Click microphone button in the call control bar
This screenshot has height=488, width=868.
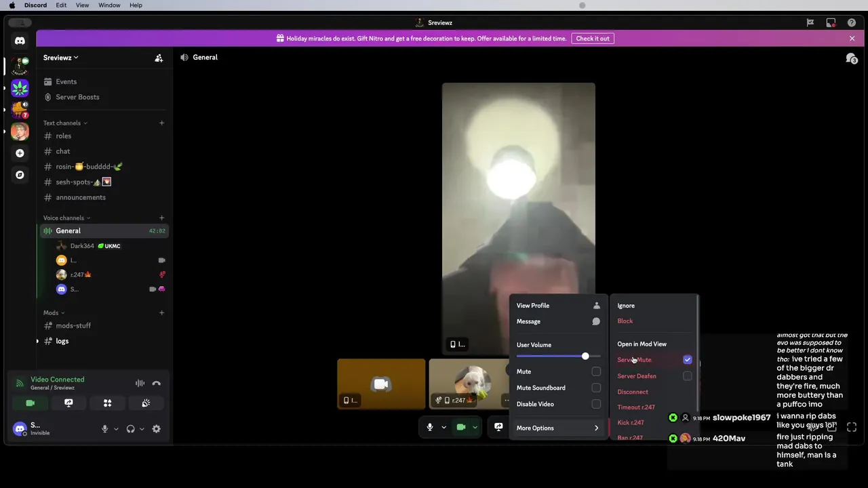[430, 427]
